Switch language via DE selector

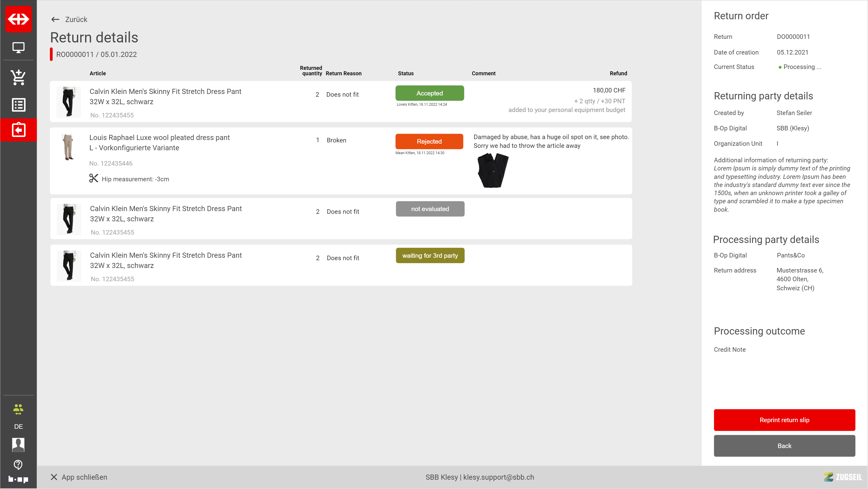coord(19,427)
